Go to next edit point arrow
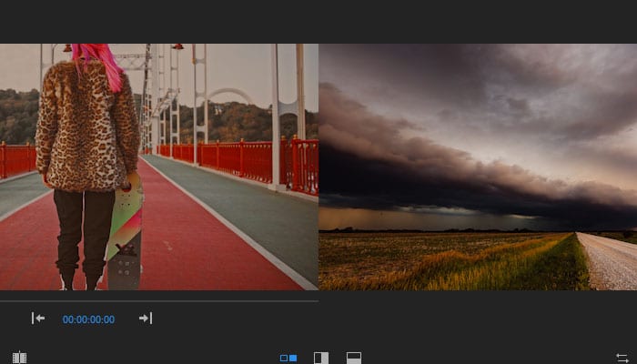 pyautogui.click(x=146, y=318)
